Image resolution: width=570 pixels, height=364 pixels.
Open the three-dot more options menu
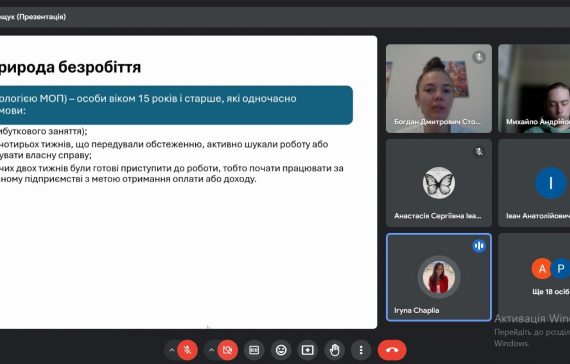(x=361, y=350)
